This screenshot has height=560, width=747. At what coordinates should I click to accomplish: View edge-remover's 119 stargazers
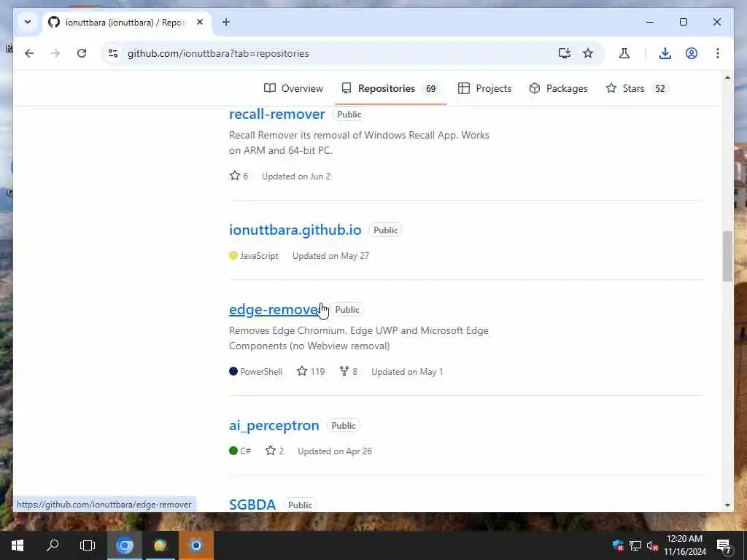tap(311, 371)
